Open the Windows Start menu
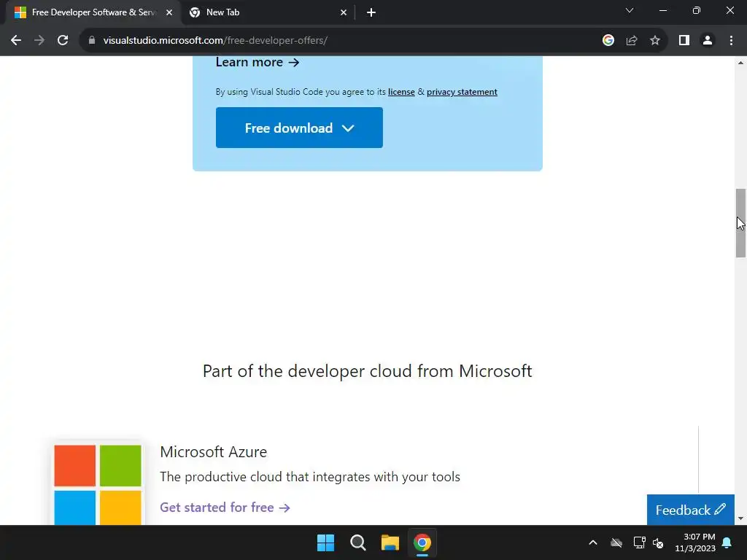Viewport: 747px width, 560px height. click(x=326, y=542)
